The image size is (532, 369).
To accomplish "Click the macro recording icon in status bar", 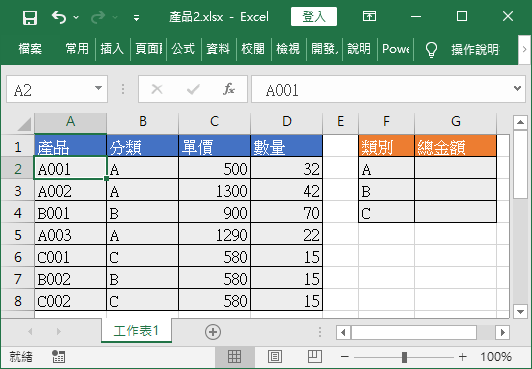I will (58, 356).
